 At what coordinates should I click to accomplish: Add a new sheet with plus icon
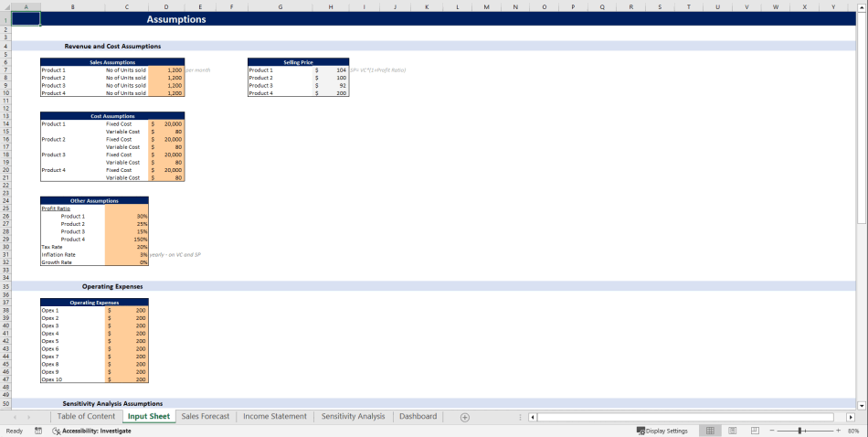coord(464,417)
